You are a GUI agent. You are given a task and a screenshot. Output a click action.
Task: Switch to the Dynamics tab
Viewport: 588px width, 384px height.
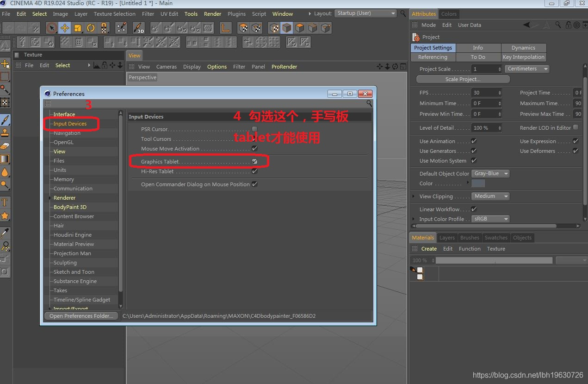point(523,48)
